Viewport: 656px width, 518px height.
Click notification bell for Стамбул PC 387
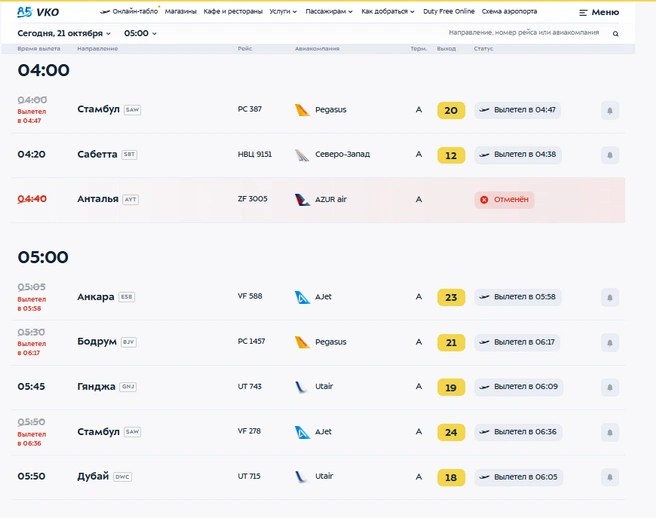point(610,110)
